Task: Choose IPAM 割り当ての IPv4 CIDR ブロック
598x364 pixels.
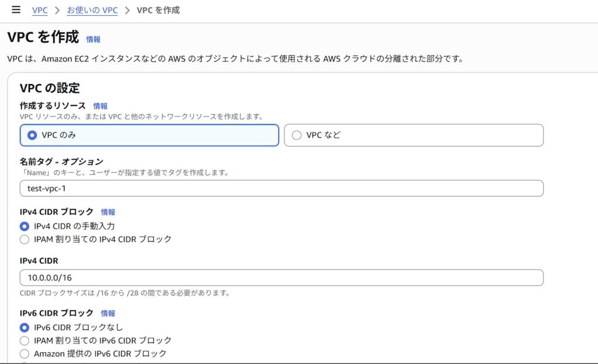Action: coord(25,239)
